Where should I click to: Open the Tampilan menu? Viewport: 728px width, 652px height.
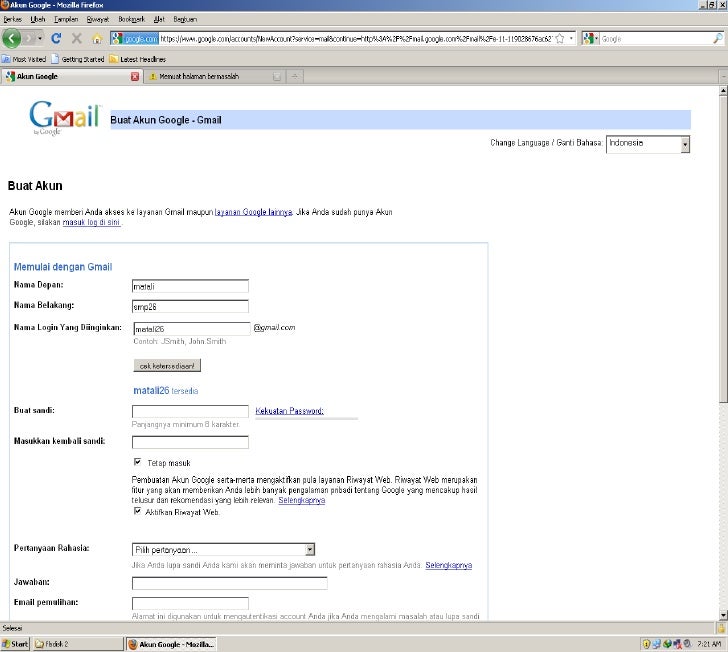click(x=66, y=19)
